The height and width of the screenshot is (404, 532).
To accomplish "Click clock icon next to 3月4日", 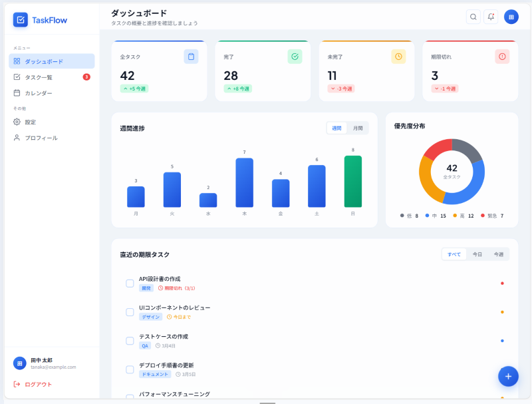I will 158,345.
